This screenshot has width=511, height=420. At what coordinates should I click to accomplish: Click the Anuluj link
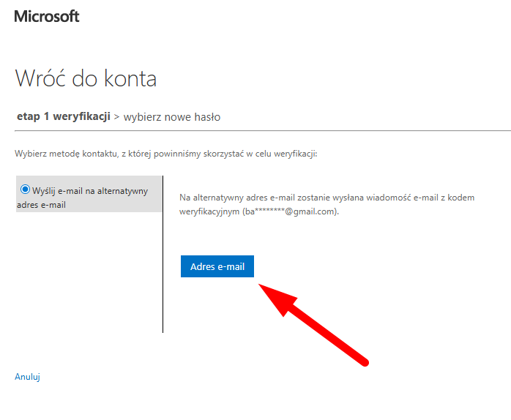[x=27, y=377]
